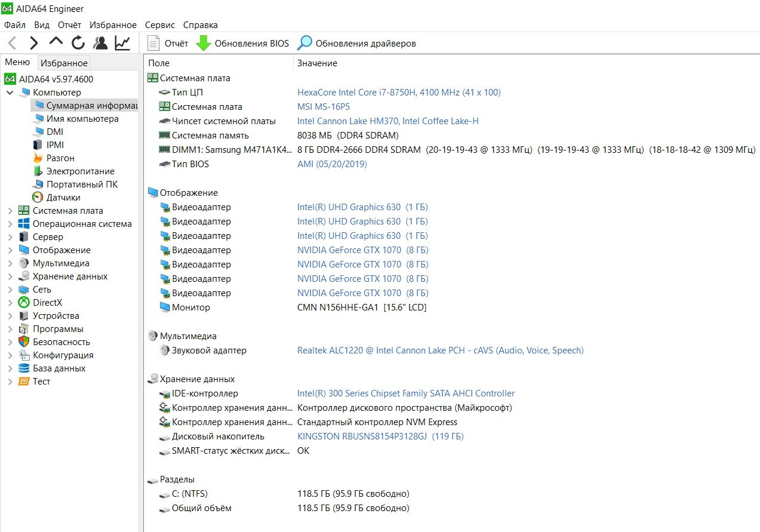Click the up-level arrow toolbar icon
Screen dimensions: 760x532
coord(56,42)
